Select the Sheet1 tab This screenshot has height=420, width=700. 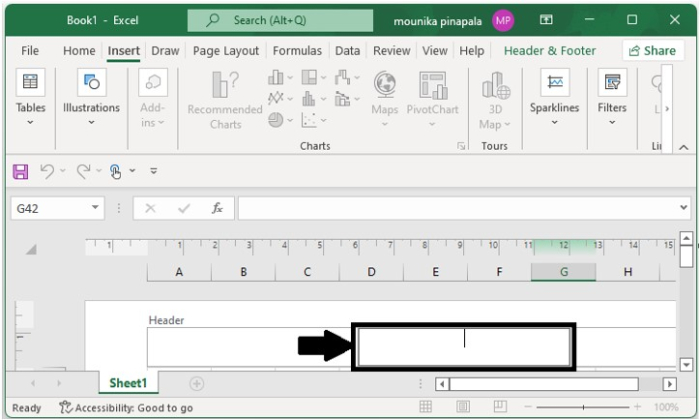tap(128, 383)
